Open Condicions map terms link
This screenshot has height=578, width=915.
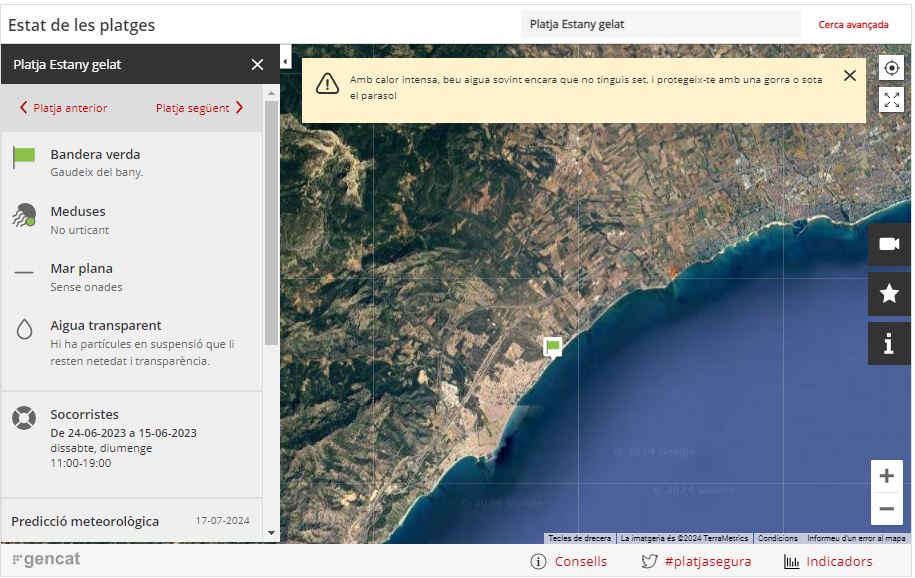[x=777, y=538]
